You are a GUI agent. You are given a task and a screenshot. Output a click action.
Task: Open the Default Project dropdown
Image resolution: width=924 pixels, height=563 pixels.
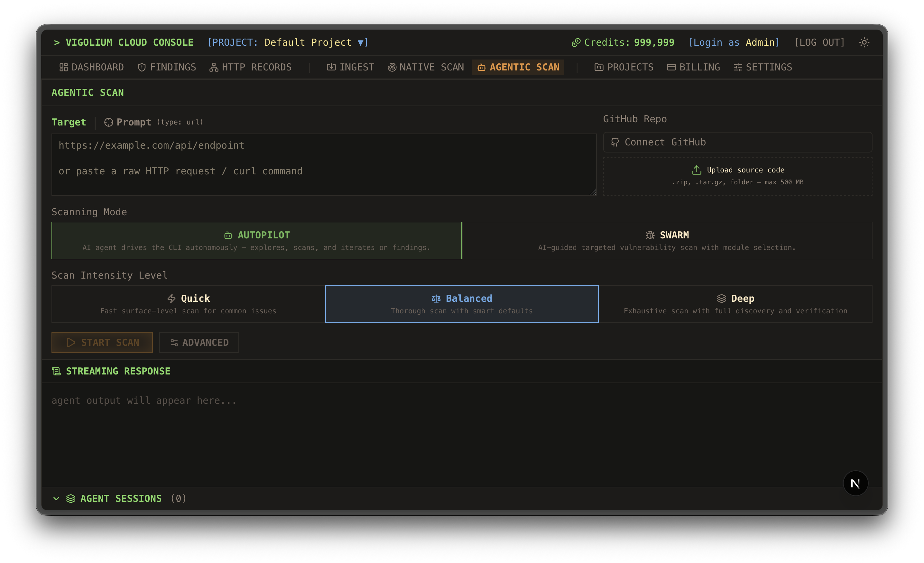point(288,42)
